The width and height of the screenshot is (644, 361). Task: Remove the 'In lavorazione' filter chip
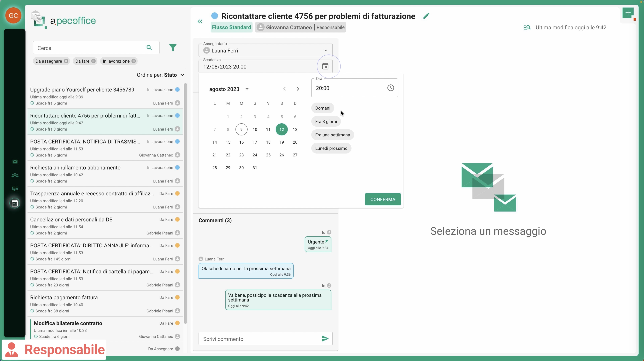(x=134, y=61)
